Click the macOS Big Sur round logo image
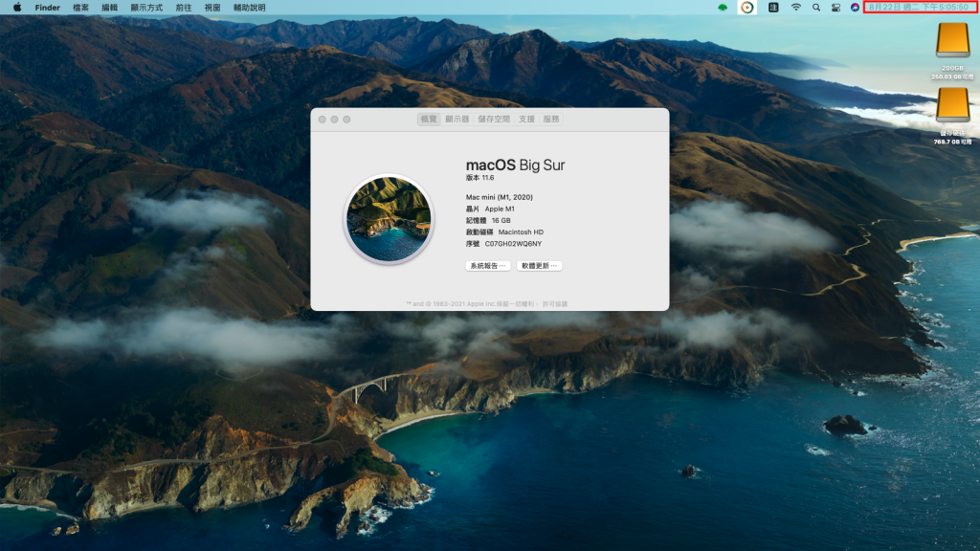This screenshot has width=980, height=551. pyautogui.click(x=389, y=219)
